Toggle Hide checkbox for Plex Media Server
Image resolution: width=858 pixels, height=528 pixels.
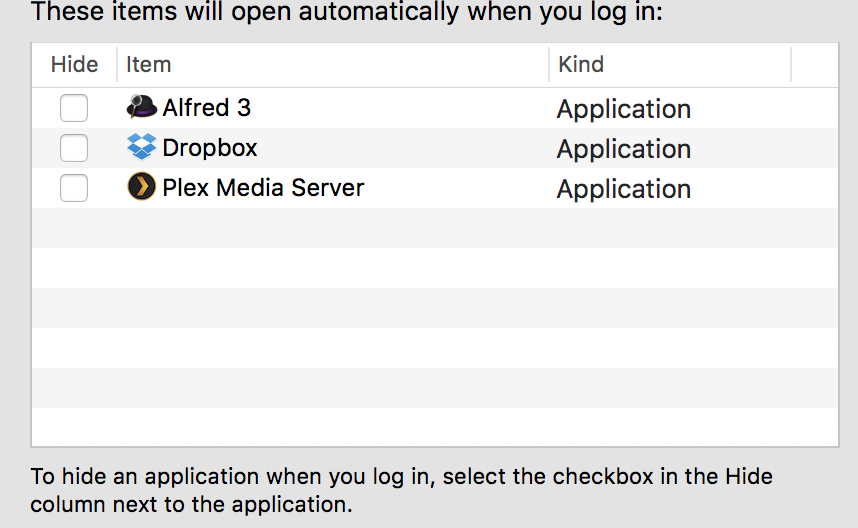point(74,188)
